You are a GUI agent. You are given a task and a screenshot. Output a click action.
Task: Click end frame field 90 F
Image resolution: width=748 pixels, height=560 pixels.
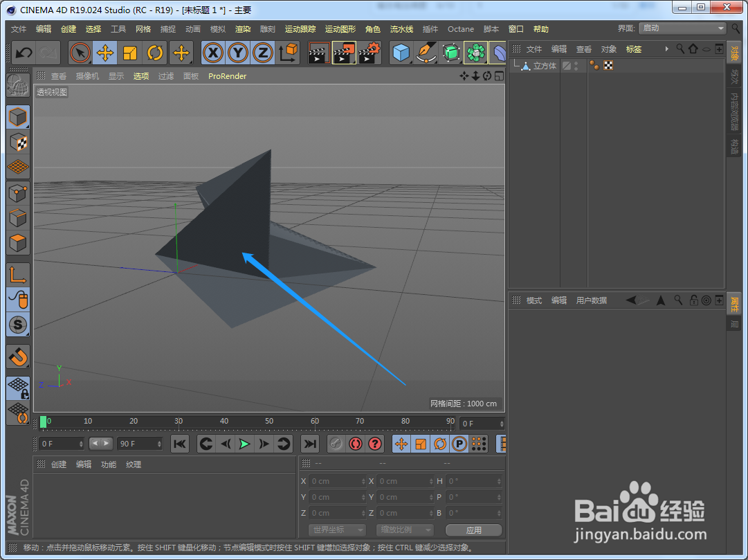[140, 444]
